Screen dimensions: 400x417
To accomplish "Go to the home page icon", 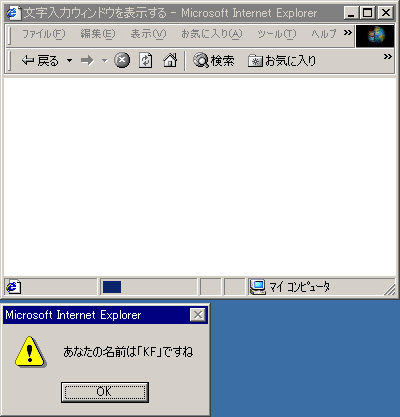I will tap(170, 60).
